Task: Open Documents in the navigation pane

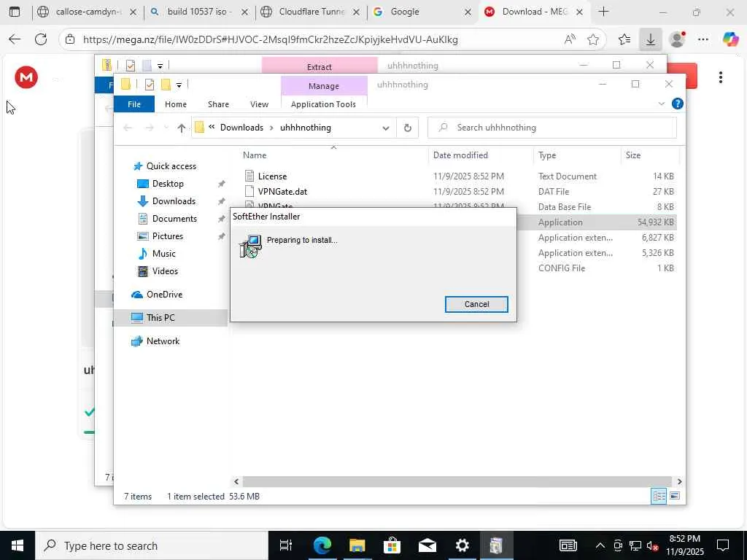Action: 174,219
